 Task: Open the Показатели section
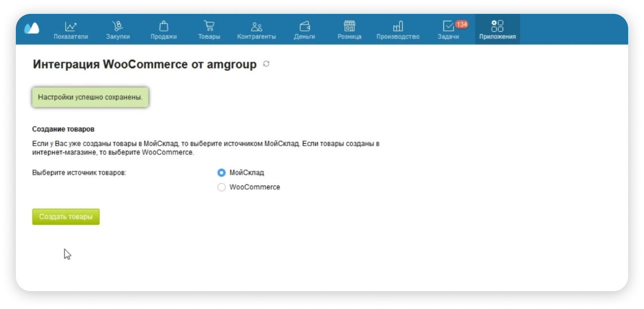(x=71, y=30)
